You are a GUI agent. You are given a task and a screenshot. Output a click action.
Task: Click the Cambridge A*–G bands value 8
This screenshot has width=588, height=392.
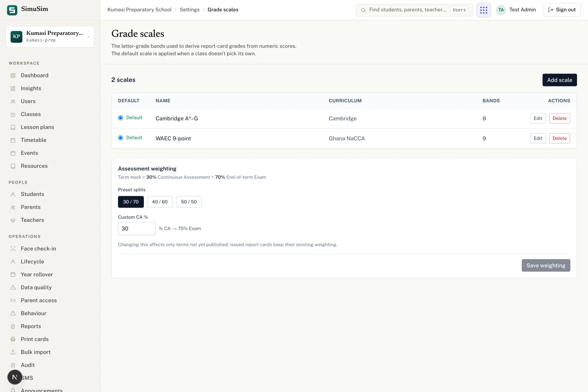coord(484,118)
